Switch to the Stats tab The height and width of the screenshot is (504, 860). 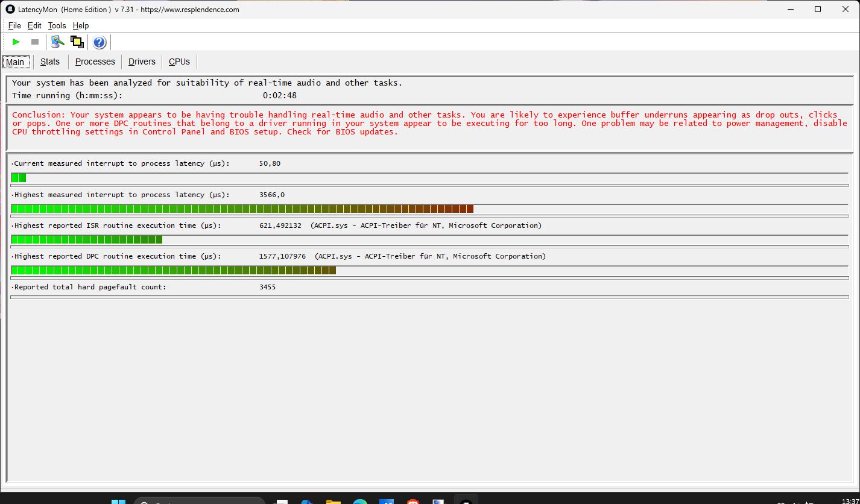50,61
